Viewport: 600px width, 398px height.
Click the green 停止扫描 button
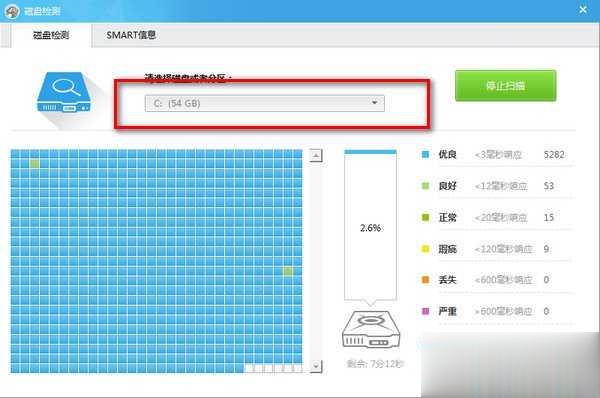coord(505,85)
